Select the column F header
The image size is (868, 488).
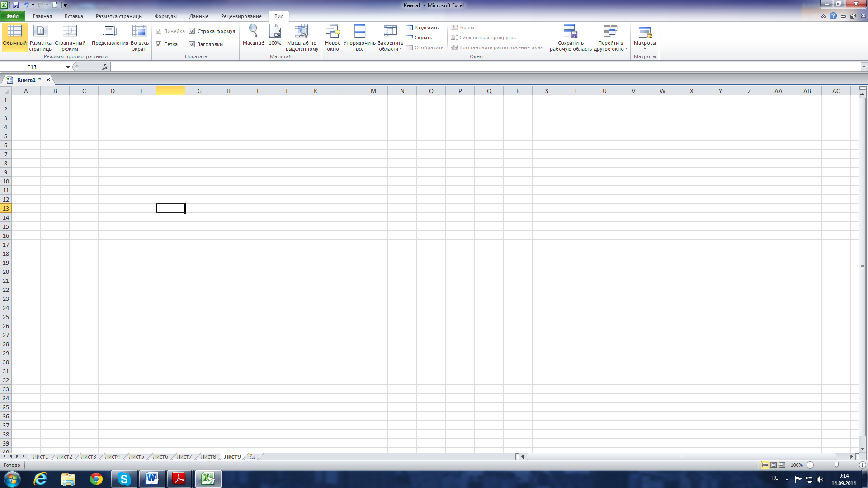click(x=170, y=91)
